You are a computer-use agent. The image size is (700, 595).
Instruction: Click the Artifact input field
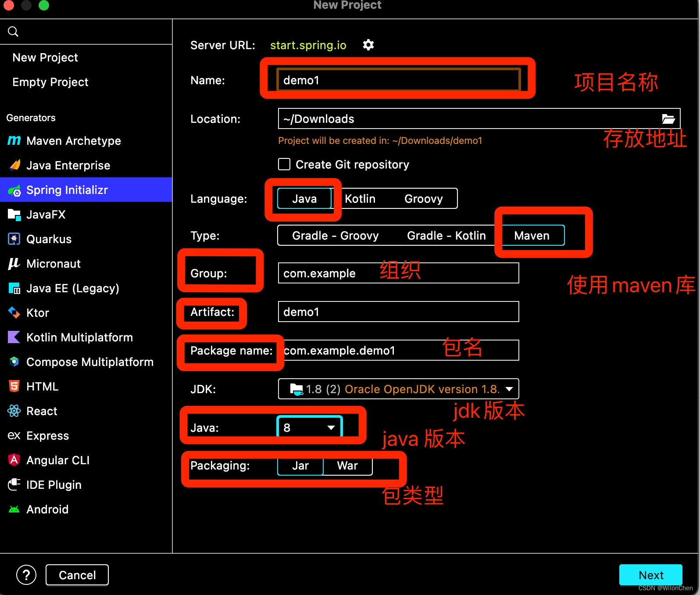[398, 312]
